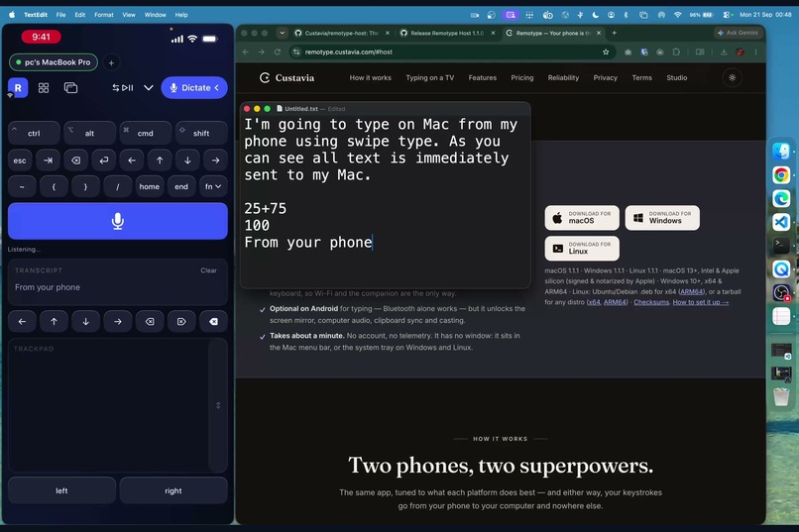The image size is (799, 532).
Task: Tap the slash key
Action: point(118,186)
